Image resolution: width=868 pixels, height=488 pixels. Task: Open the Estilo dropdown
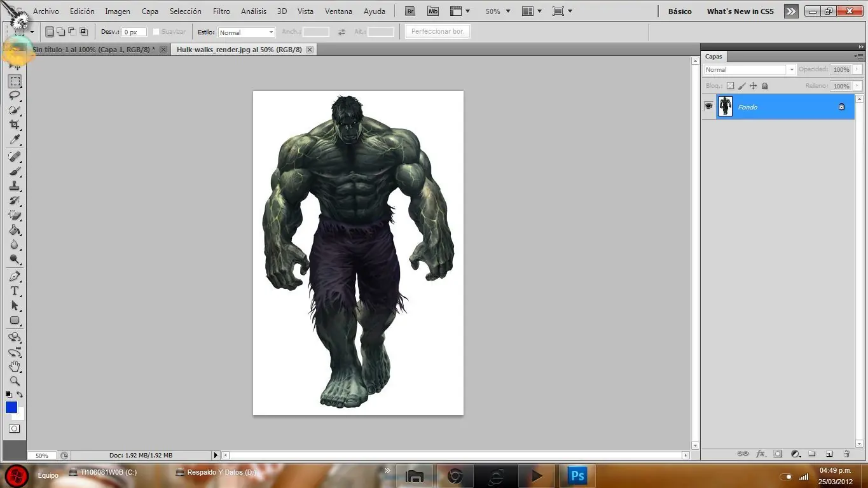(x=246, y=32)
